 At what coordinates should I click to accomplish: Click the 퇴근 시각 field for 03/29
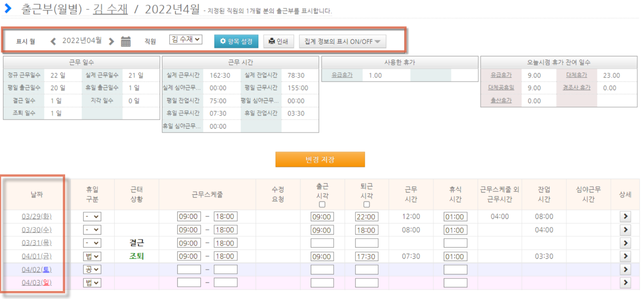click(x=366, y=217)
